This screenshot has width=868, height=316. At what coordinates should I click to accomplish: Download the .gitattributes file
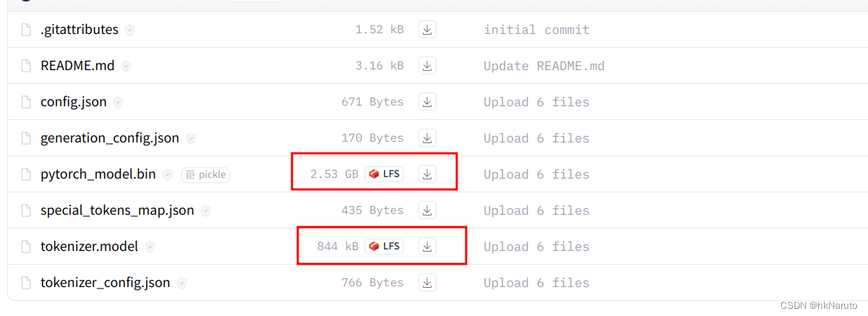point(427,30)
